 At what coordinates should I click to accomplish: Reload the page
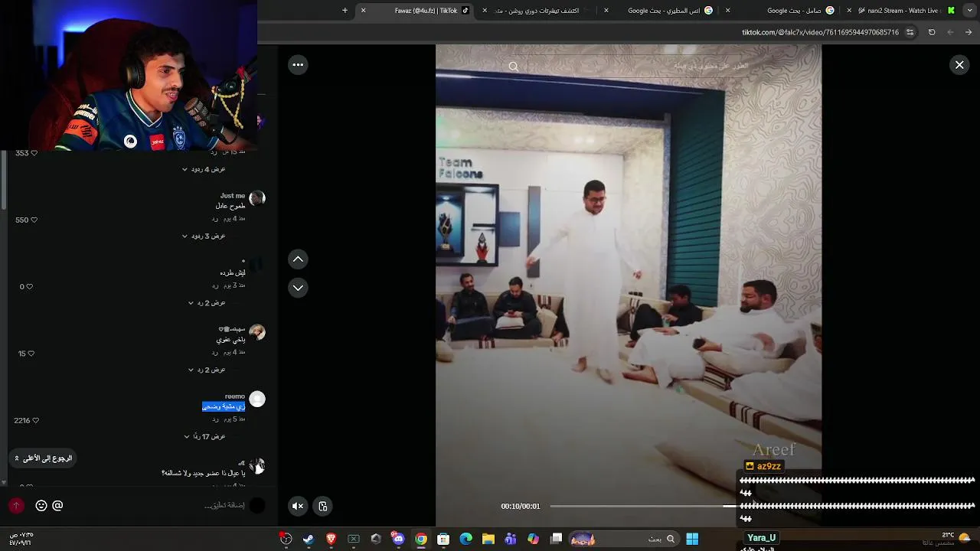[932, 32]
